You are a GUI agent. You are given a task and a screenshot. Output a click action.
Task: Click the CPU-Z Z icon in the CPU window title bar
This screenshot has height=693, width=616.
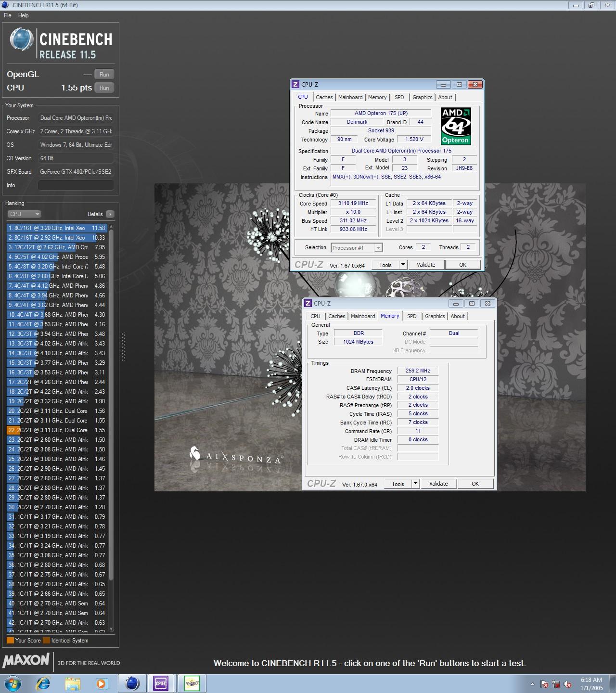coord(295,84)
